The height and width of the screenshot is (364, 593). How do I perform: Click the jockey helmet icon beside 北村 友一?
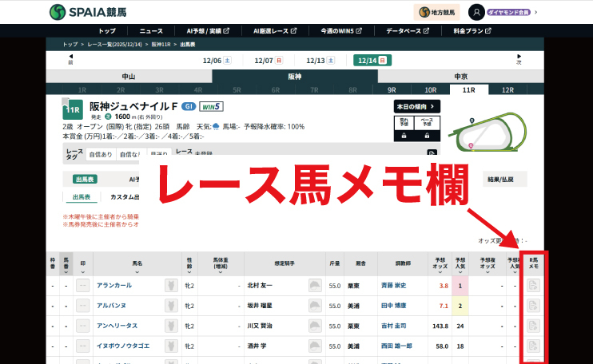316,286
